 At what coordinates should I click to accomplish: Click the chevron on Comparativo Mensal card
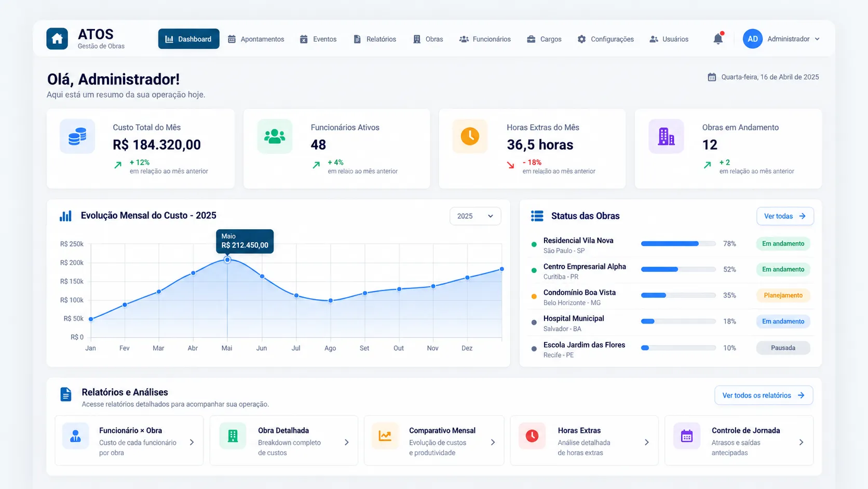coord(493,442)
